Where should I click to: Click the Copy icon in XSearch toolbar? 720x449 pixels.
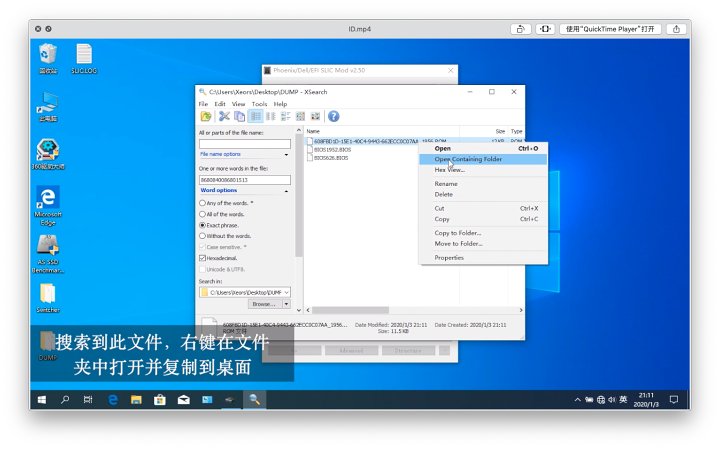click(239, 116)
